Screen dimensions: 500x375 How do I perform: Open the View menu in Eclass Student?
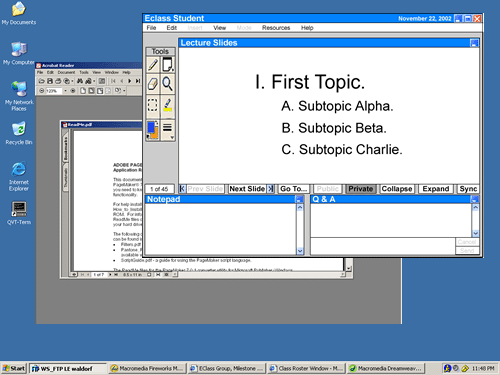point(219,28)
